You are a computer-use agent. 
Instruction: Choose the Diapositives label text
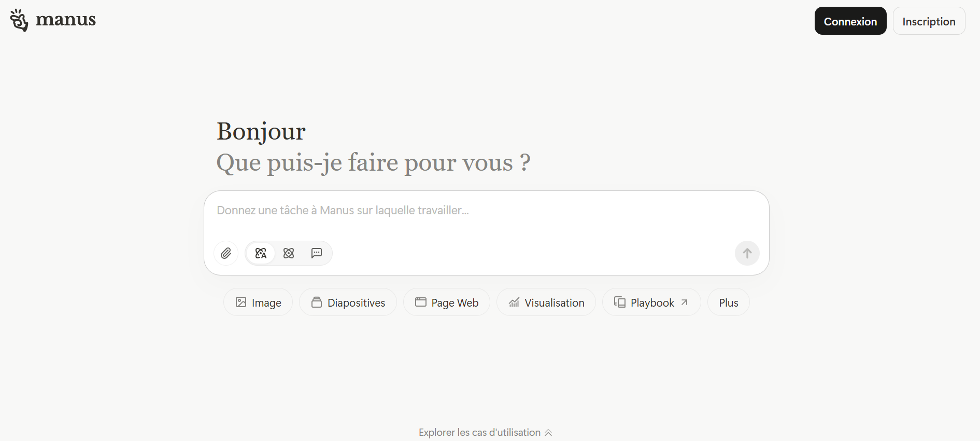356,303
